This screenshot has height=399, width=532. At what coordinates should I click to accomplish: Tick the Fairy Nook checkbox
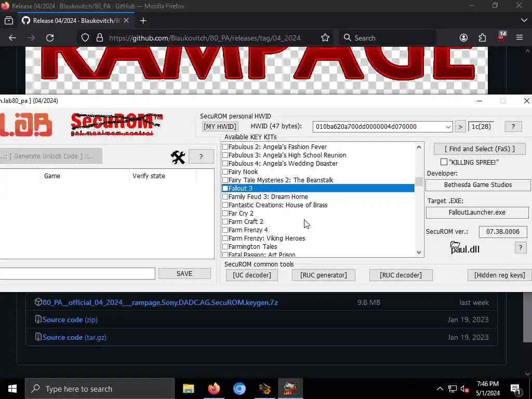point(225,171)
